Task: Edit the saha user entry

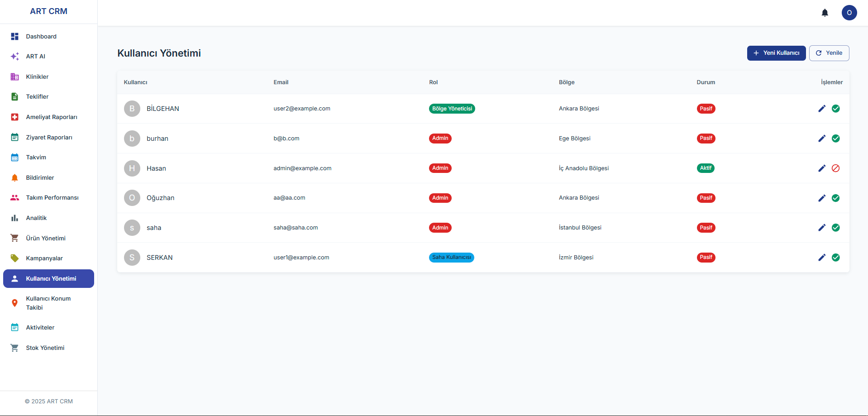Action: [x=822, y=228]
